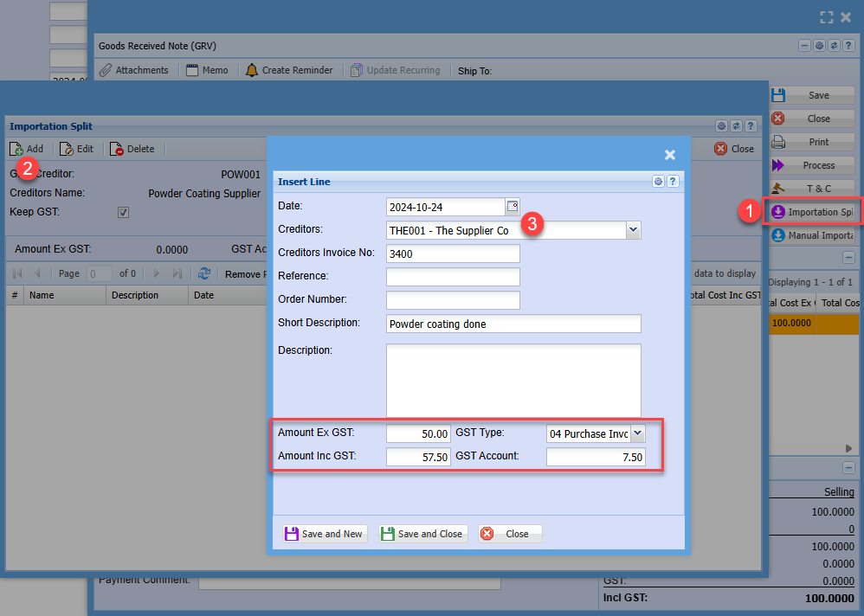
Task: Expand the Creditors dropdown
Action: point(633,230)
